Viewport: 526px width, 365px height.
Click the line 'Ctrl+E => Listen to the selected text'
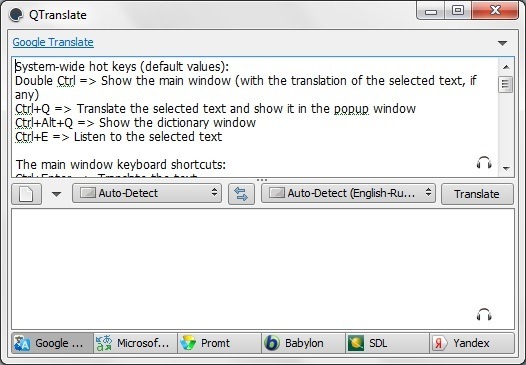118,137
